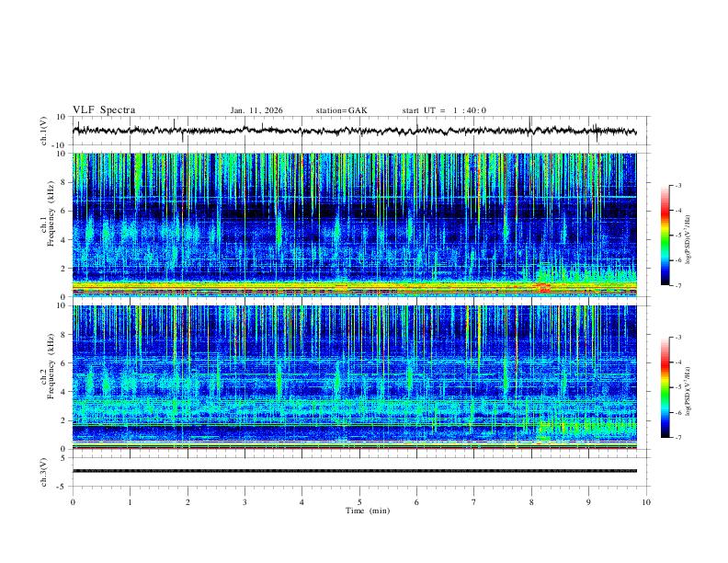The image size is (728, 563).
Task: Click the "-6" label on ch.2 color bar
Action: [x=677, y=412]
